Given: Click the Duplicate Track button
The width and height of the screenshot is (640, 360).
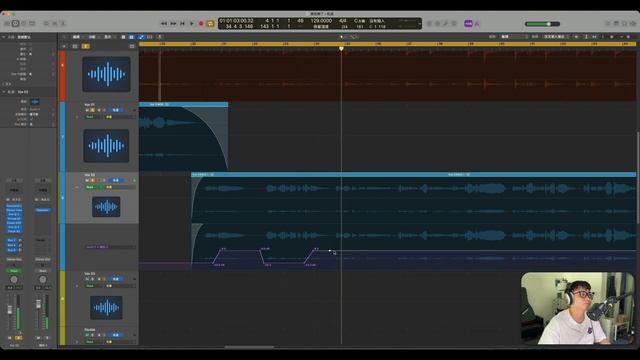Looking at the screenshot, I should tap(75, 46).
